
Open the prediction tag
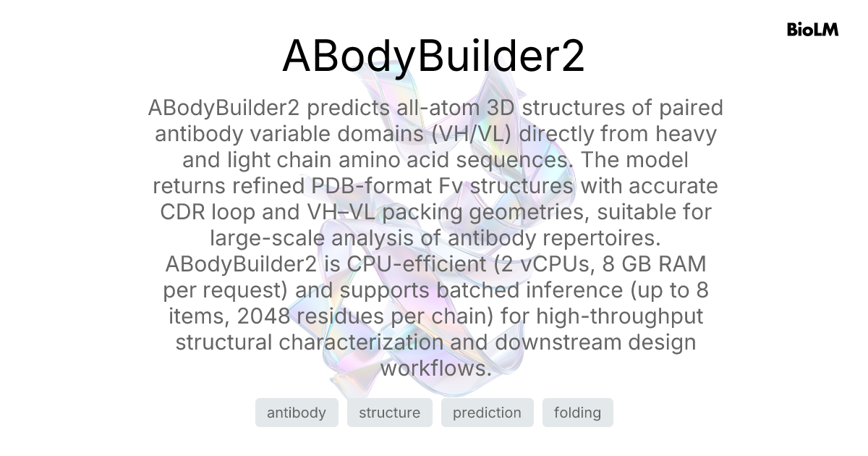[x=487, y=413]
